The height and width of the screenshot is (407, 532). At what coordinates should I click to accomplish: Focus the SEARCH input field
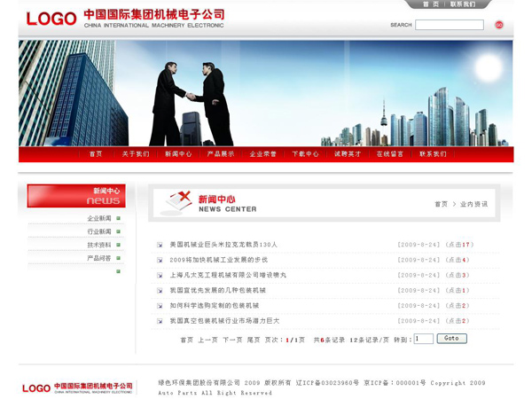[450, 25]
